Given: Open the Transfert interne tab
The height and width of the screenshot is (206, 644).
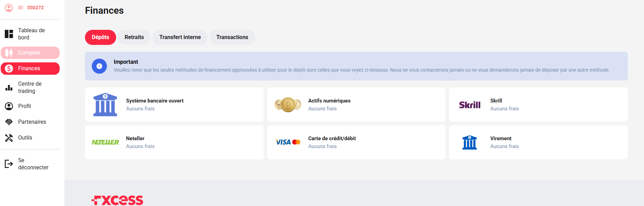Looking at the screenshot, I should coord(180,37).
